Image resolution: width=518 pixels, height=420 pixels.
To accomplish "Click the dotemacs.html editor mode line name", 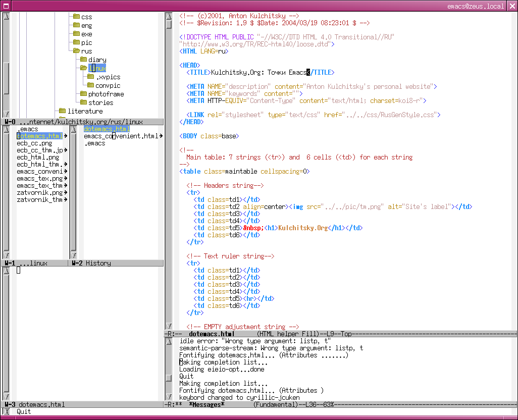I will pyautogui.click(x=211, y=334).
